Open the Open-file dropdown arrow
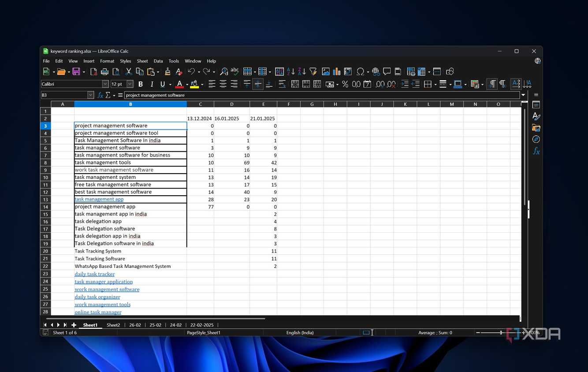This screenshot has height=372, width=588. tap(68, 72)
